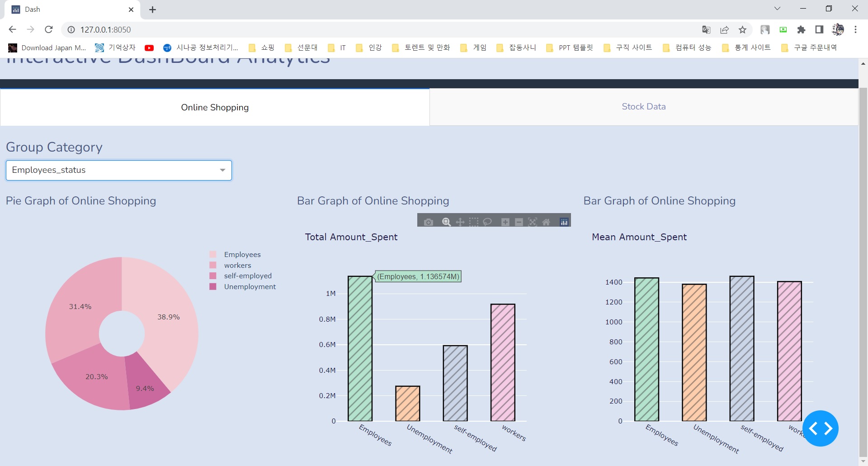Open the browser tab search chevron
Image resolution: width=868 pixels, height=466 pixels.
tap(777, 9)
